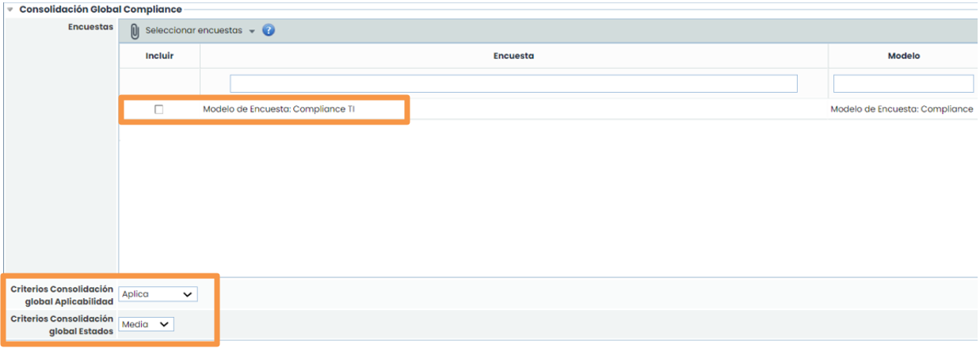The width and height of the screenshot is (980, 348).
Task: Open the blue help question mark icon
Action: tap(269, 31)
